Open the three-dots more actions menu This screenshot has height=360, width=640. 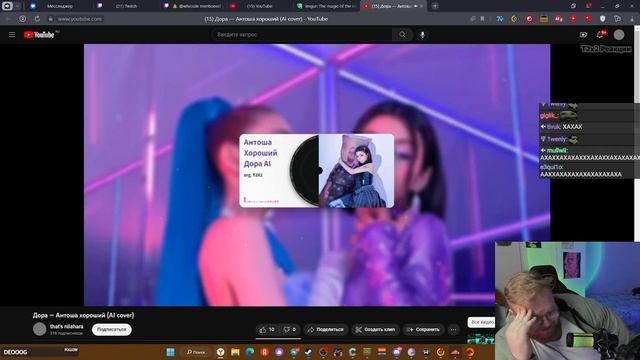[453, 329]
